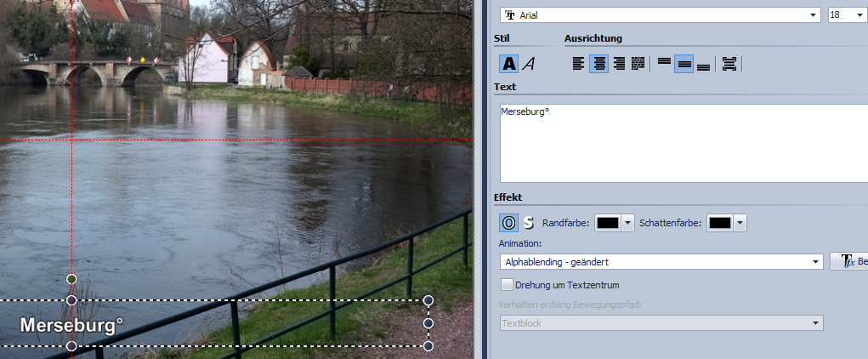The height and width of the screenshot is (359, 868).
Task: Click inside the Merseburg text field
Action: [x=680, y=143]
